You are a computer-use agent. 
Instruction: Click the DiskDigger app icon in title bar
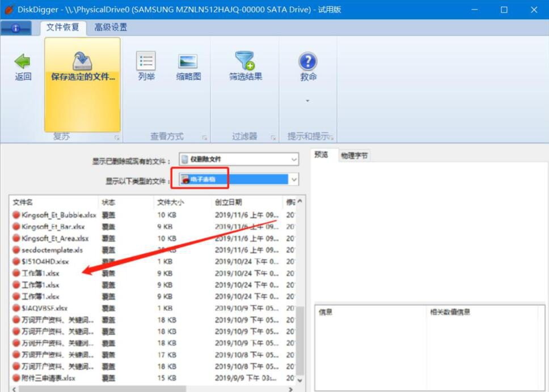[x=9, y=10]
